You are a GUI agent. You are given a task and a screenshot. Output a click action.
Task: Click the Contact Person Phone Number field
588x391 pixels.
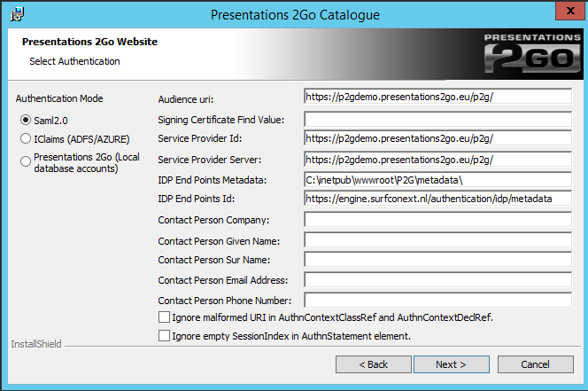click(x=438, y=300)
